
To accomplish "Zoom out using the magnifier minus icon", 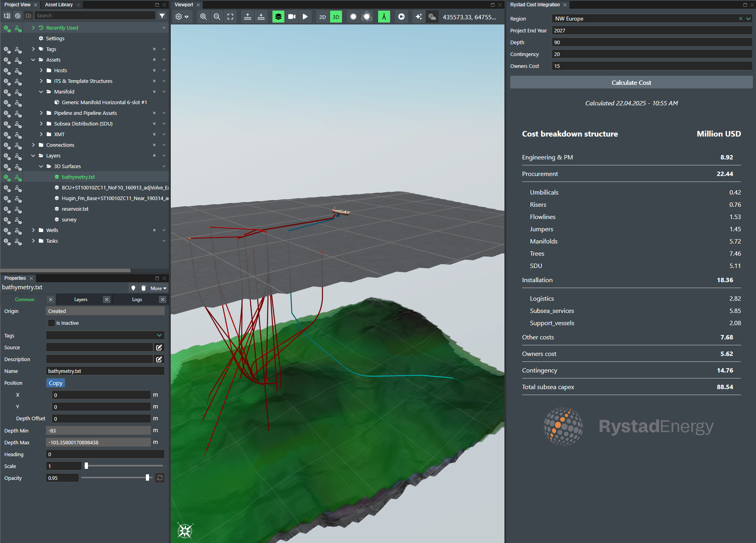I will (217, 17).
